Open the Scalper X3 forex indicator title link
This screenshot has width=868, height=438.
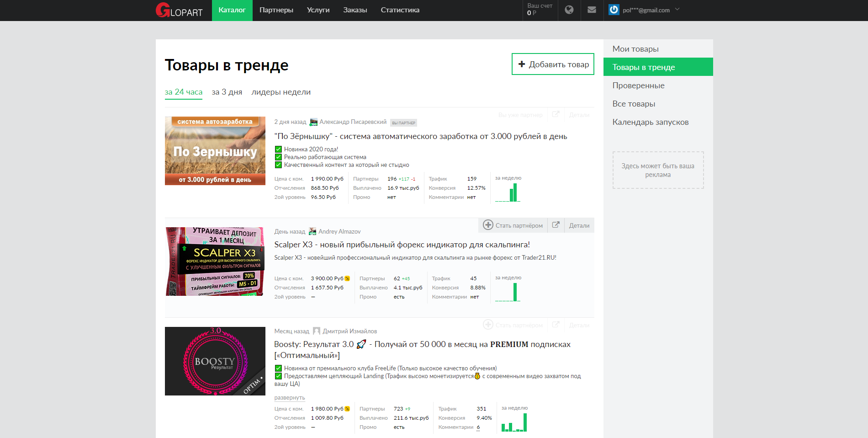tap(402, 245)
